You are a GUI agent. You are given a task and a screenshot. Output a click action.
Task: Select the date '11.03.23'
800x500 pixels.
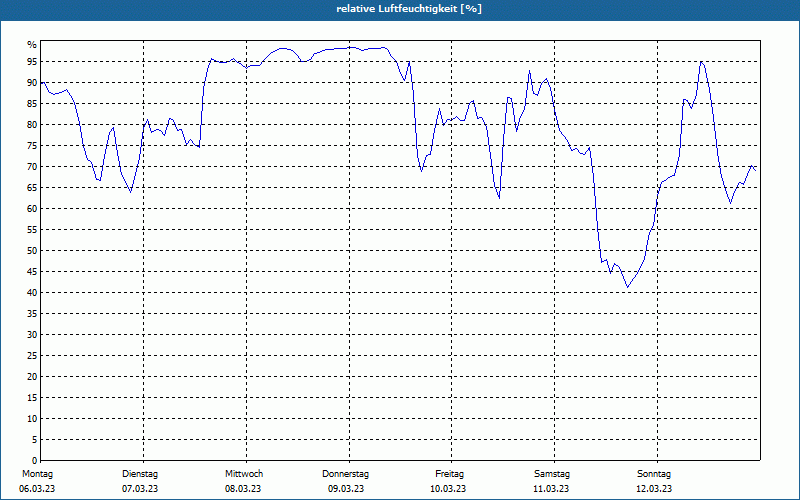point(551,489)
